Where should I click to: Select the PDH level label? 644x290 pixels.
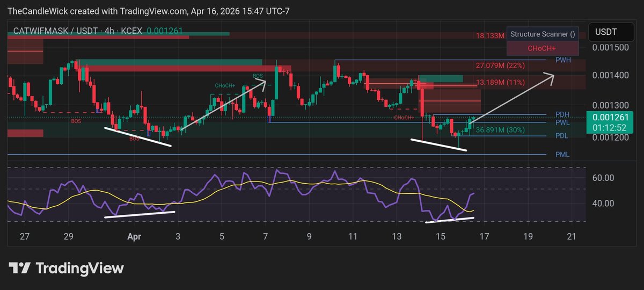tap(562, 114)
